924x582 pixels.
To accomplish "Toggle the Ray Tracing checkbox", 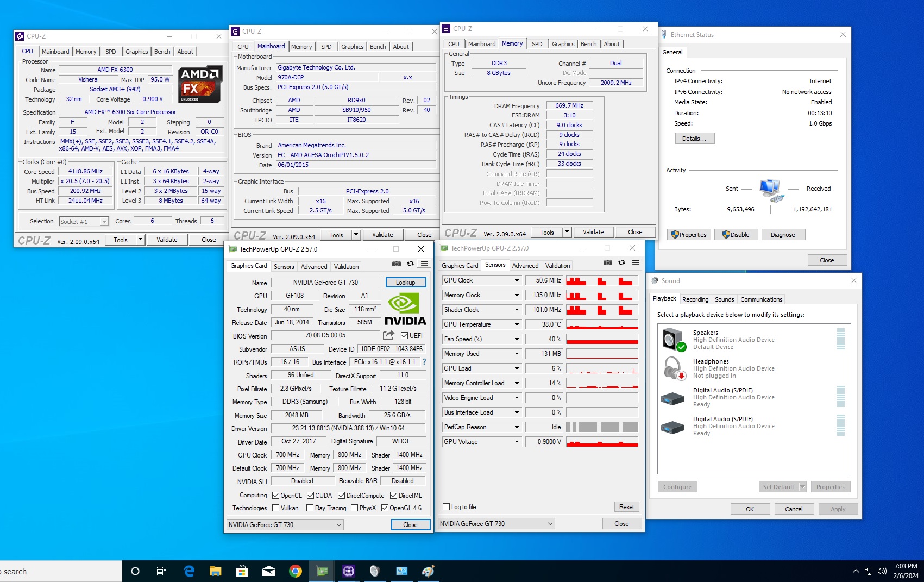I will pos(310,508).
